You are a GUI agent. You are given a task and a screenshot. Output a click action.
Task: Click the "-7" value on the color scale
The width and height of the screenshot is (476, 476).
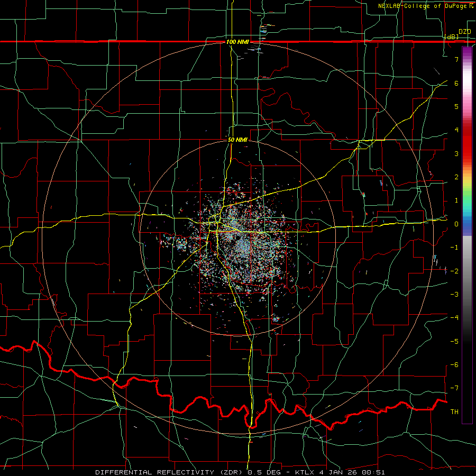click(454, 388)
